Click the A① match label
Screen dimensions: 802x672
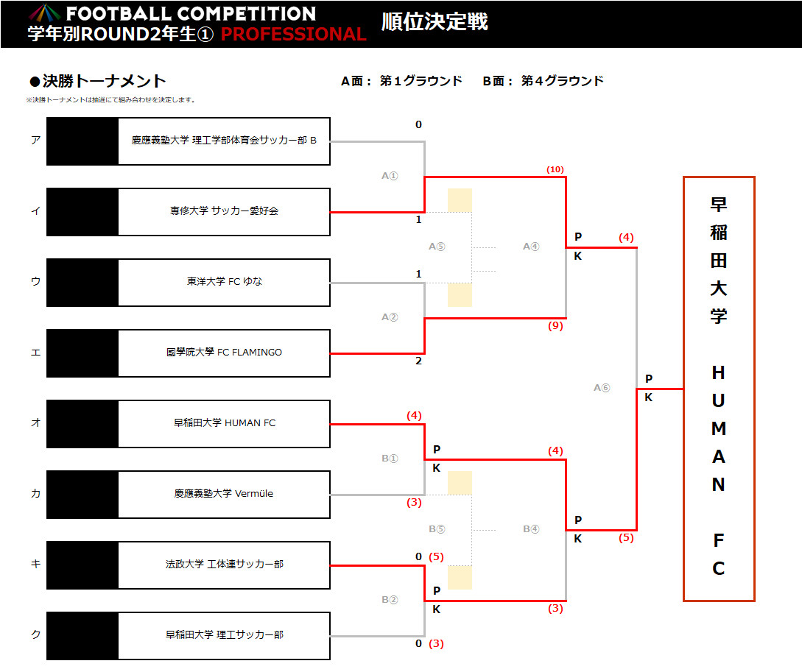coord(390,176)
